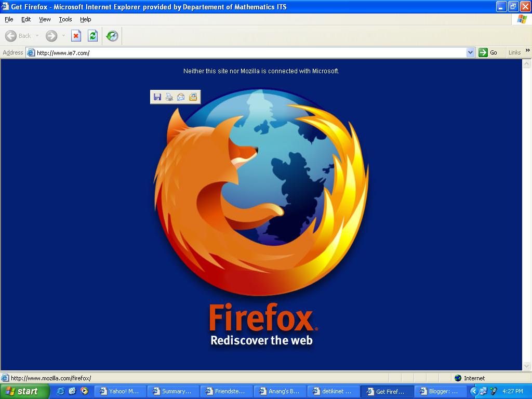This screenshot has height=399, width=532.
Task: Switch to the Yahoo! M... taskbar window
Action: point(120,392)
